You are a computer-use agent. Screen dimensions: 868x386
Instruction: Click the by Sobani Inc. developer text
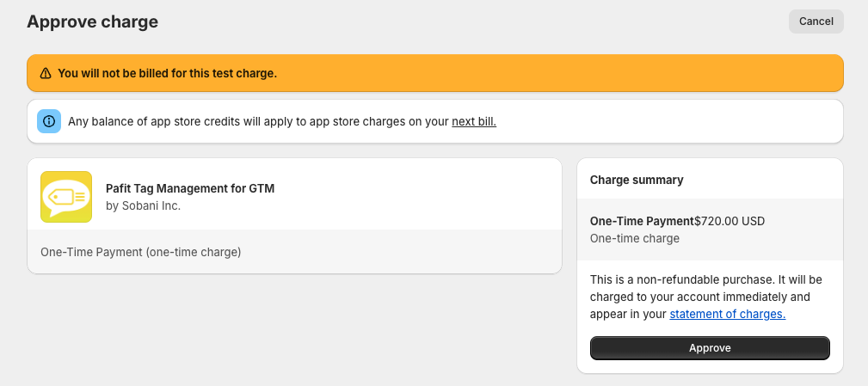coord(144,205)
